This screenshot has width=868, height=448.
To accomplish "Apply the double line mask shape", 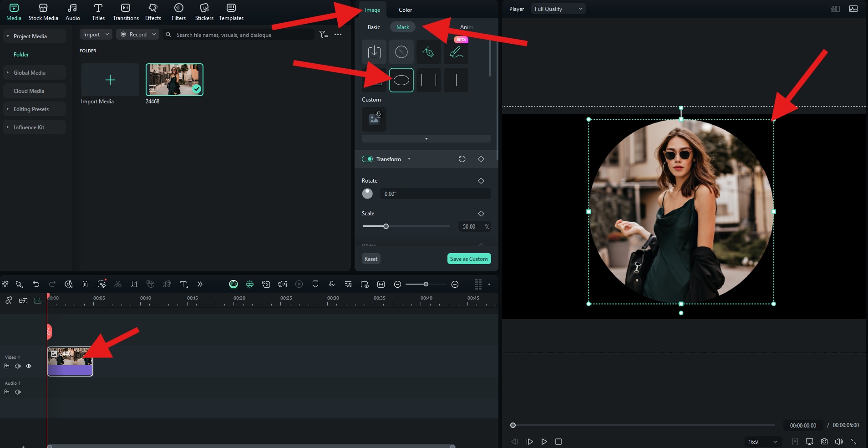I will [429, 80].
